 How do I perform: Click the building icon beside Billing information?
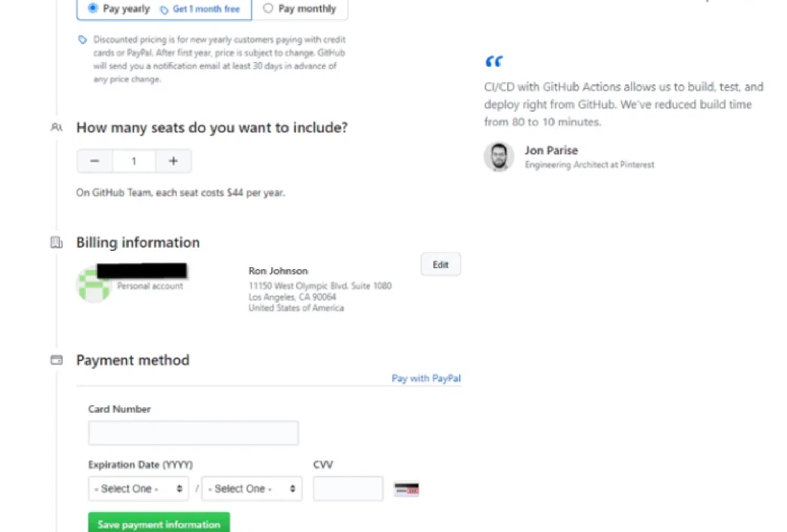pos(57,242)
